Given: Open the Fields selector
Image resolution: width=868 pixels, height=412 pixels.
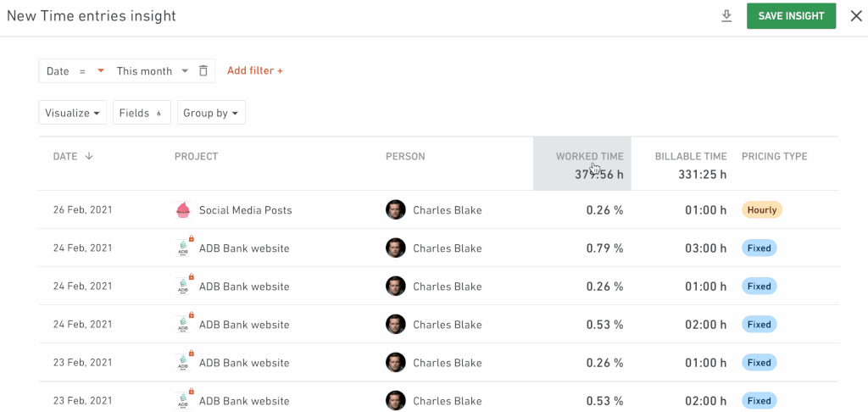Looking at the screenshot, I should coord(142,113).
